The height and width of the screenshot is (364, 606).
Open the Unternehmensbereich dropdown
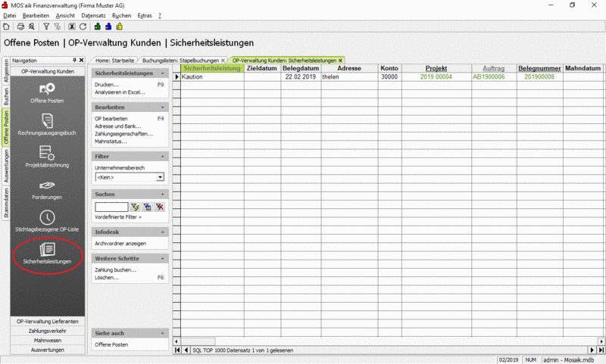tap(160, 177)
